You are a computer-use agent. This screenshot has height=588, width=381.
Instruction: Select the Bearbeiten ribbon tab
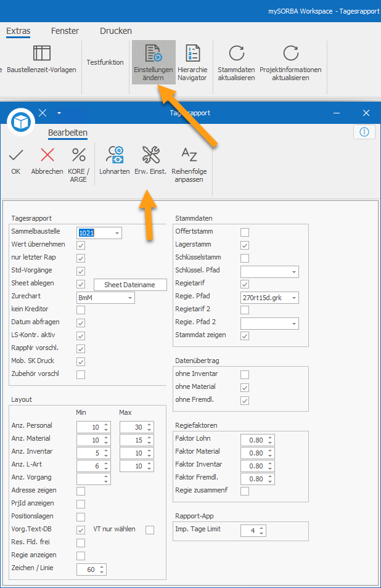point(68,133)
